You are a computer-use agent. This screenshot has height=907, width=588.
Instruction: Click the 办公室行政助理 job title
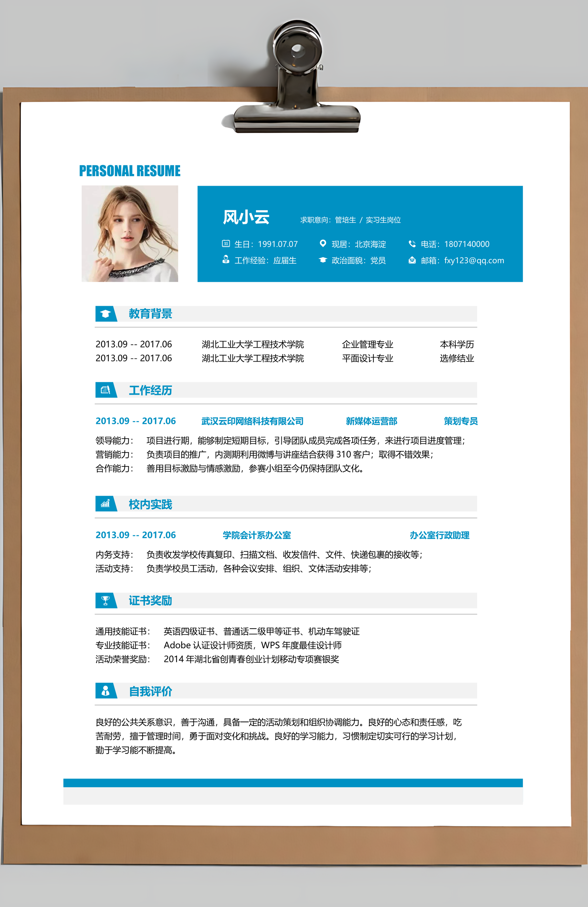tap(439, 535)
